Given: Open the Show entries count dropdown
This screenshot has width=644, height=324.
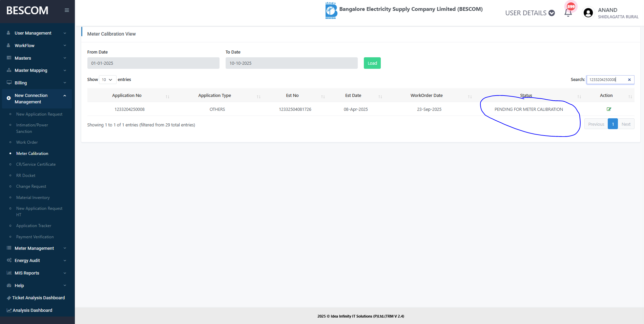Looking at the screenshot, I should pyautogui.click(x=107, y=80).
